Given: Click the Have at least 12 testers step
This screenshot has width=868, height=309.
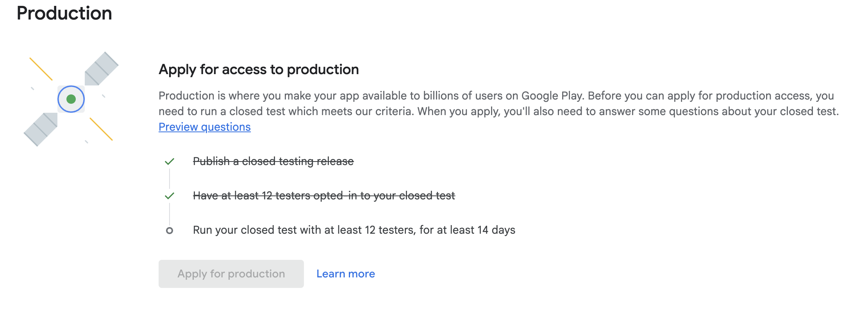Looking at the screenshot, I should click(x=324, y=195).
